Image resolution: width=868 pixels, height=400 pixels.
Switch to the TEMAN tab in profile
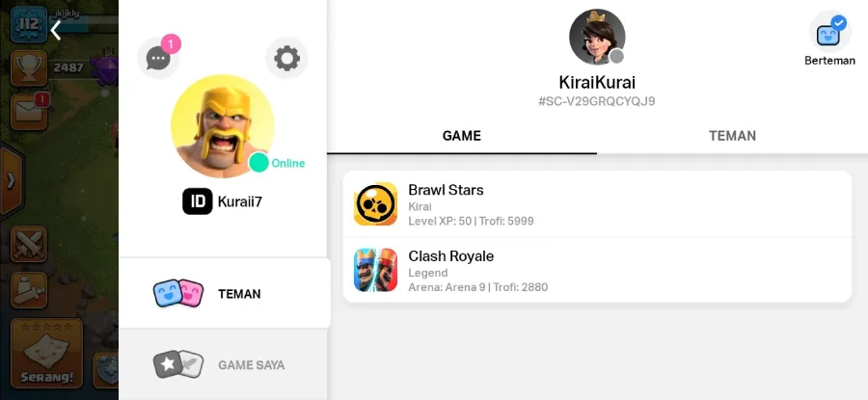732,136
